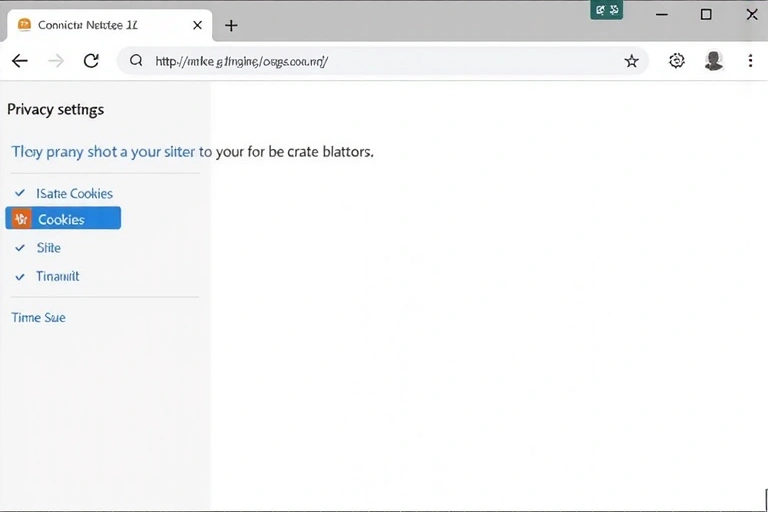Click the forward navigation arrow
Image resolution: width=768 pixels, height=512 pixels.
coord(56,61)
